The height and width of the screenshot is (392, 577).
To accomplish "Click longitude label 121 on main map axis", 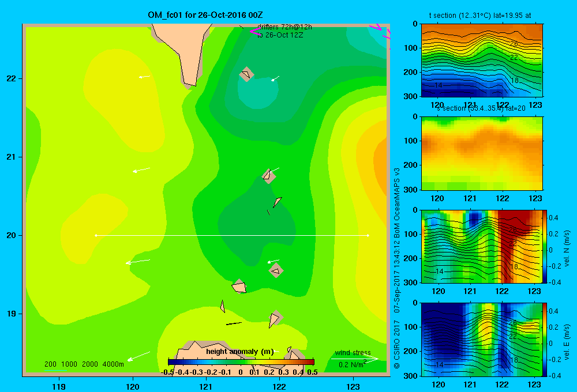I will (206, 386).
